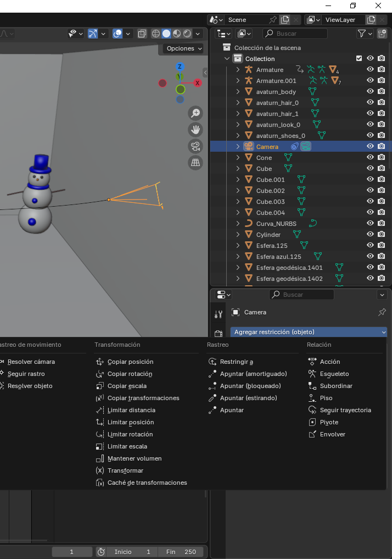
Task: Choose Copiar rotación constraint
Action: [x=130, y=374]
